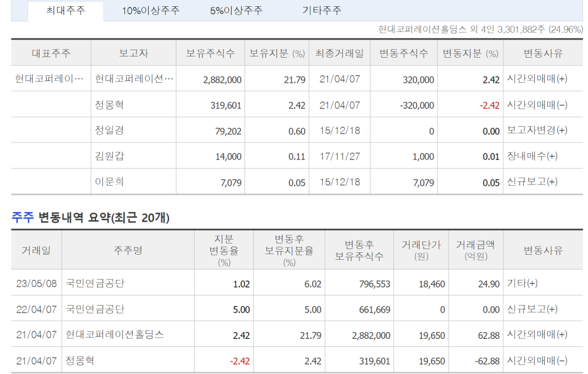
Task: Click the 변동주식수 column header
Action: [x=403, y=53]
